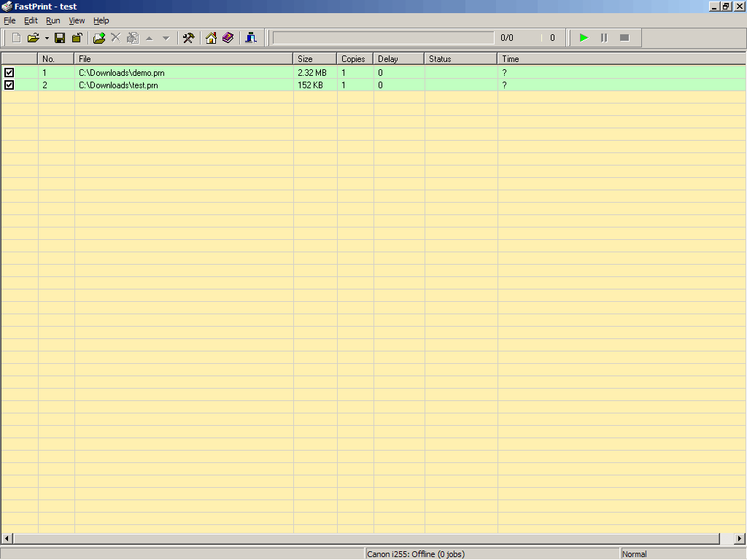Click the Add files icon with green plus
Screen dimensions: 747x560
(99, 38)
